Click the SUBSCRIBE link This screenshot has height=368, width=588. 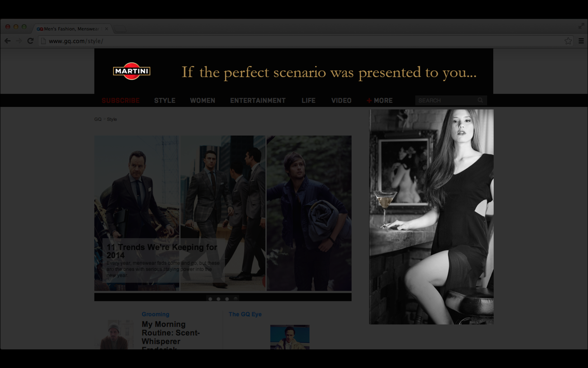click(x=120, y=100)
